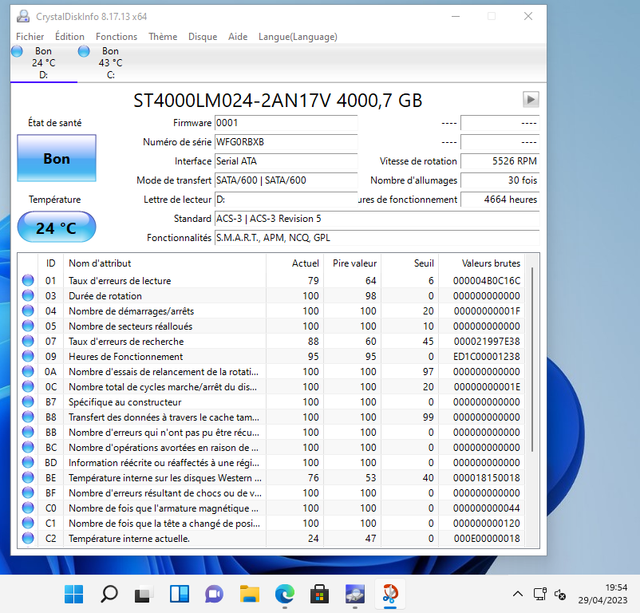The height and width of the screenshot is (613, 640).
Task: Click the 24 °C temperature button
Action: pyautogui.click(x=57, y=228)
